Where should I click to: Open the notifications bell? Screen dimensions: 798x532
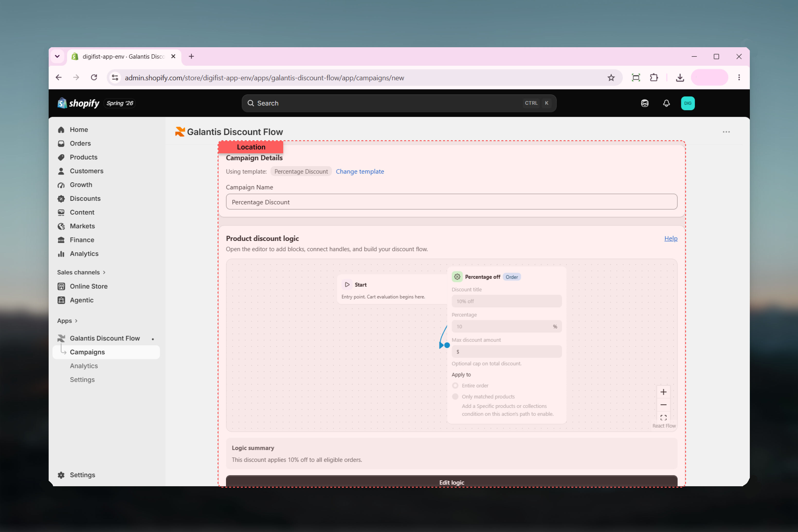coord(666,103)
